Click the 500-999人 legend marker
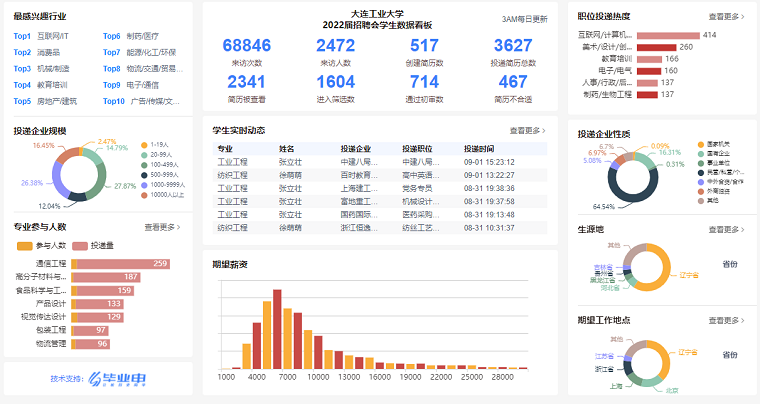 [x=143, y=174]
